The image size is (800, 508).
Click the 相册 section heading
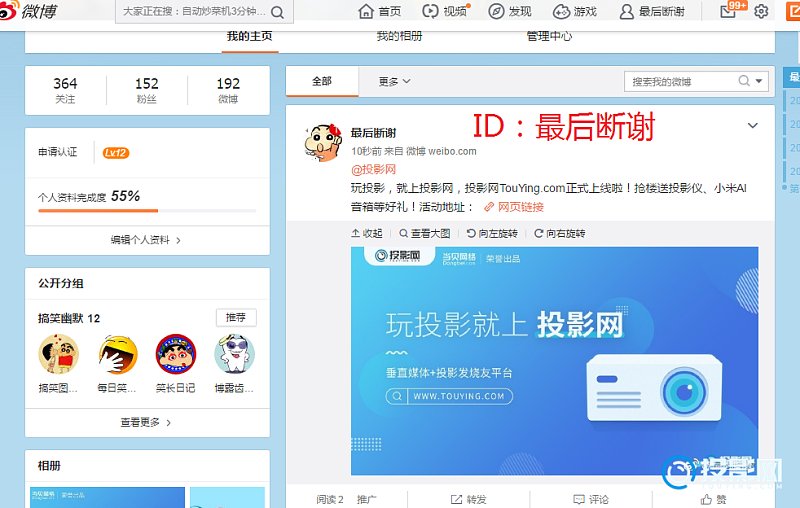[x=49, y=465]
